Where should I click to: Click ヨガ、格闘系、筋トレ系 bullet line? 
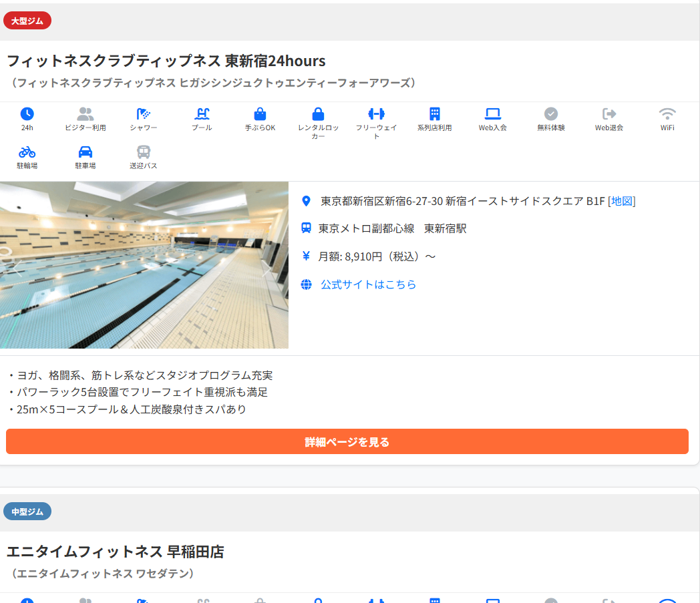click(x=141, y=375)
